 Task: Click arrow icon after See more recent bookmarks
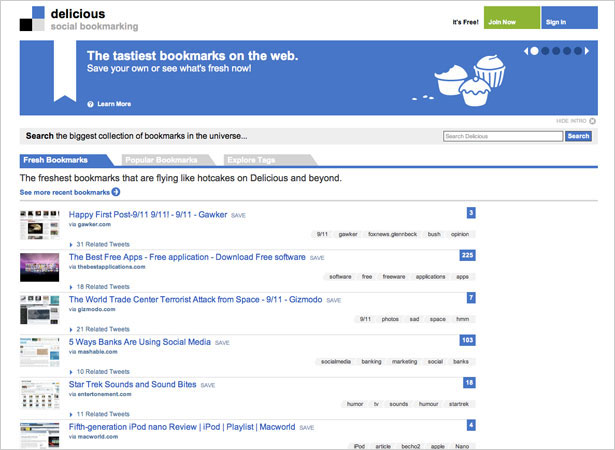pos(116,192)
